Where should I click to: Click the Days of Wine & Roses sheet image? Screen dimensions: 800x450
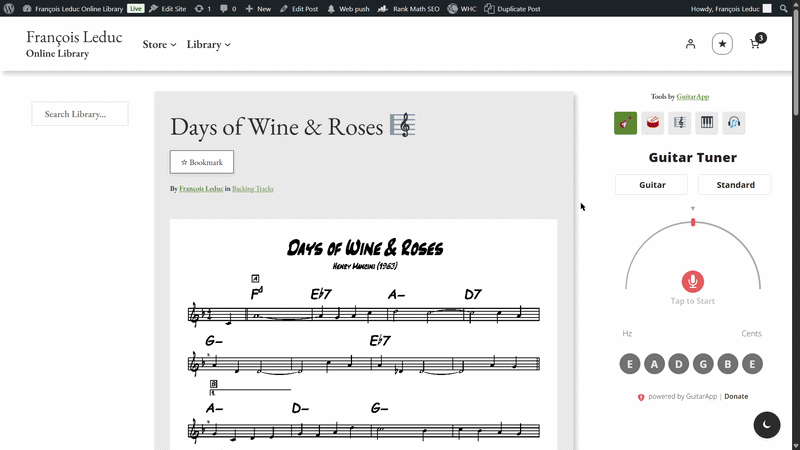[363, 335]
